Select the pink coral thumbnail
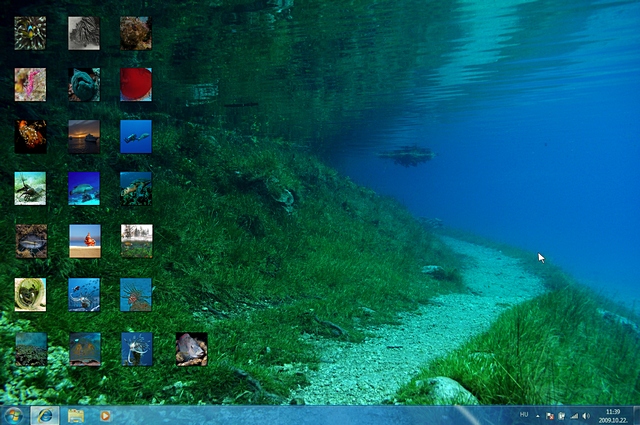Screen dimensions: 640x425 (30, 85)
